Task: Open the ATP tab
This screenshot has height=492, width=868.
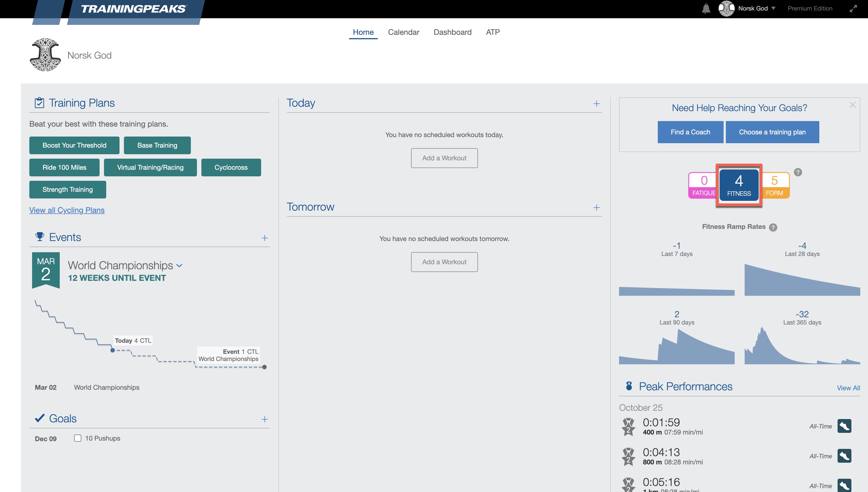Action: coord(493,32)
